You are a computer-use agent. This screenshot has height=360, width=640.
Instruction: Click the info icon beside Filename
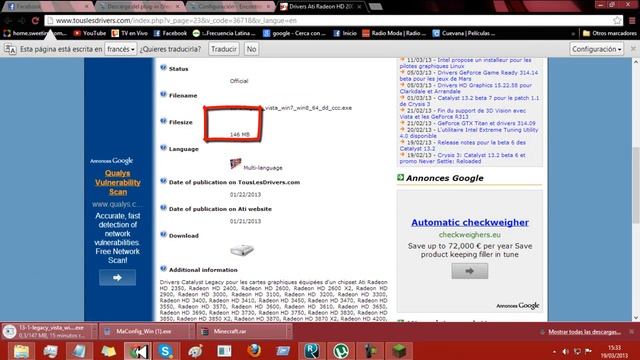tap(163, 95)
